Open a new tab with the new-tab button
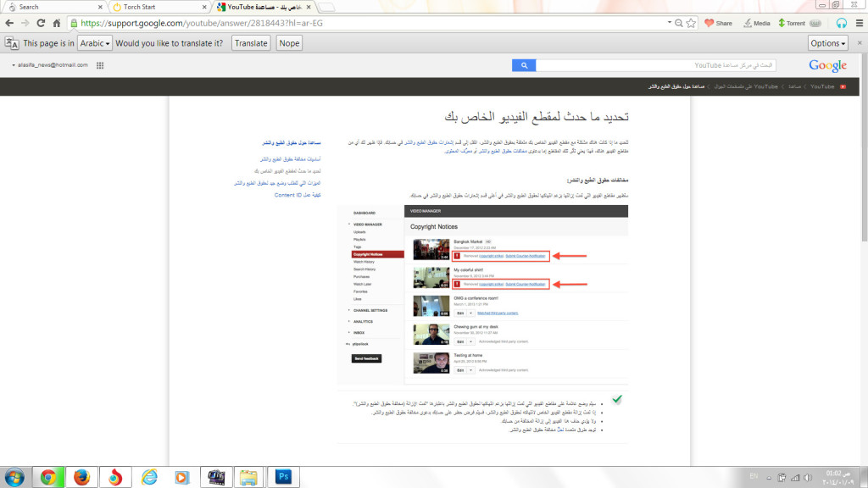 pyautogui.click(x=327, y=7)
